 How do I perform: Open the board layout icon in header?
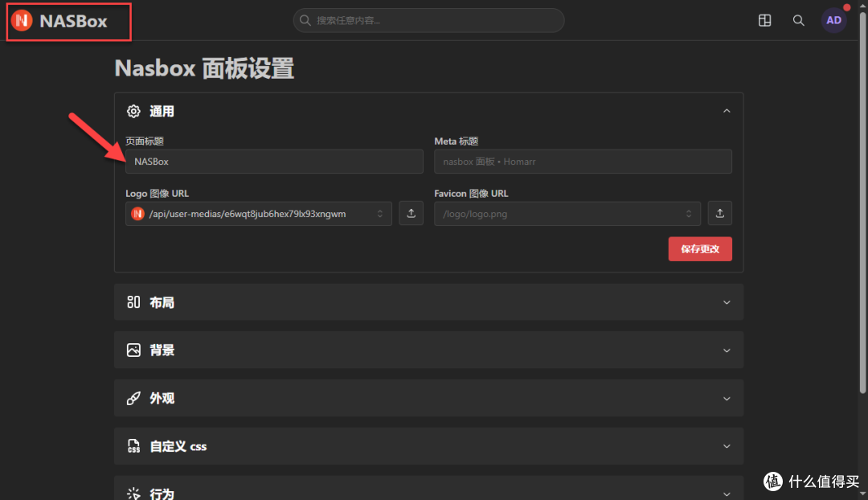coord(764,20)
